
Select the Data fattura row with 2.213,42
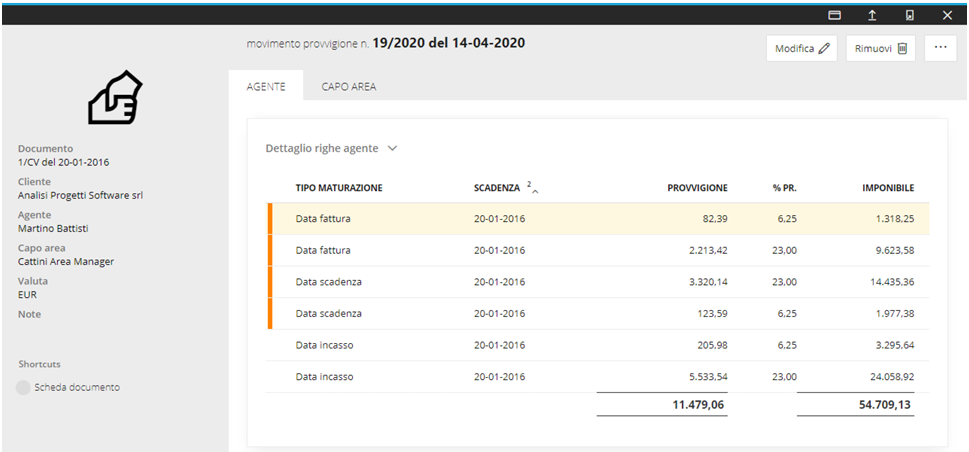598,250
